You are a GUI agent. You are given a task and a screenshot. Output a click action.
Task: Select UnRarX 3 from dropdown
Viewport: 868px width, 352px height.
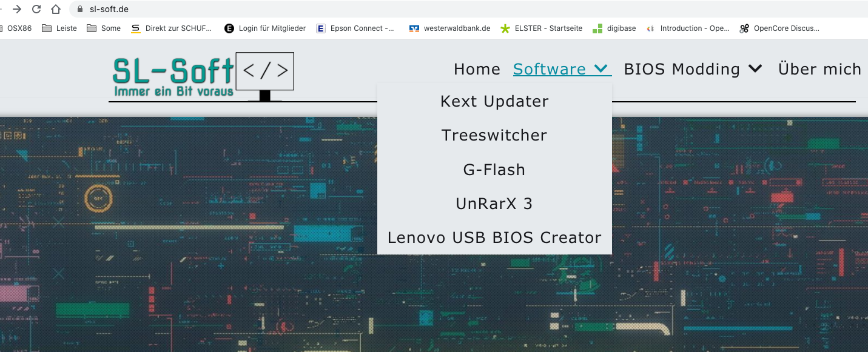[x=494, y=204]
